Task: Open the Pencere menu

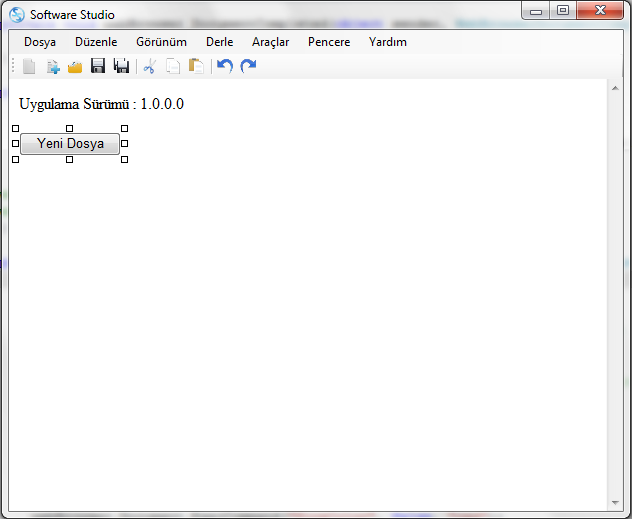Action: 329,42
